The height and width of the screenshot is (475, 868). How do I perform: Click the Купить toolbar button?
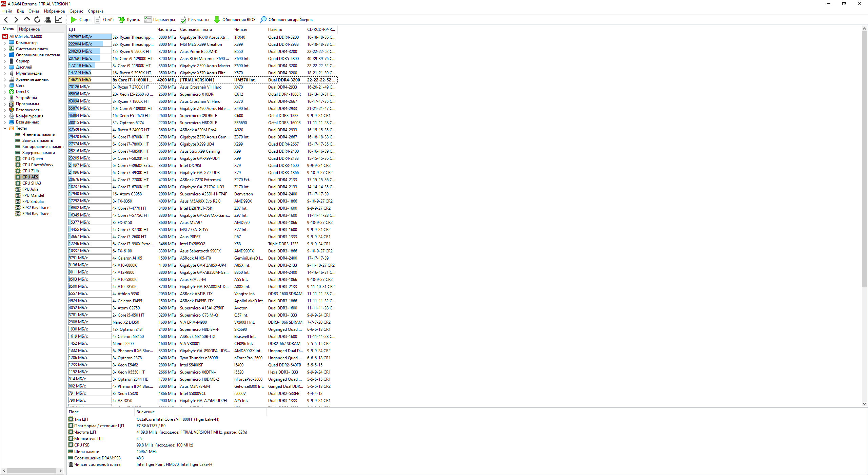(129, 20)
